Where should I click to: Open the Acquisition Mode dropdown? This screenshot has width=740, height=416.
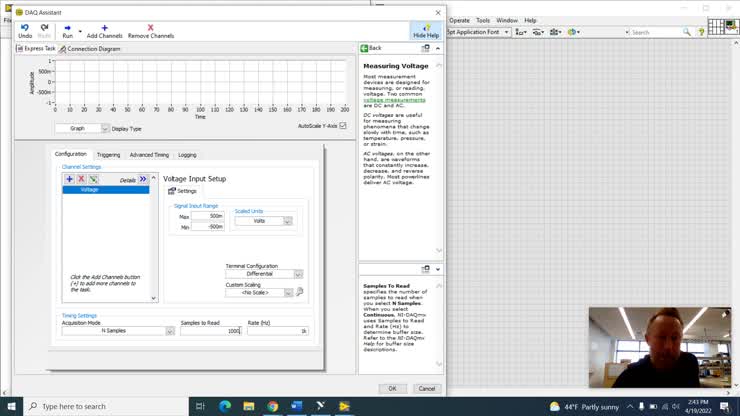coord(170,331)
